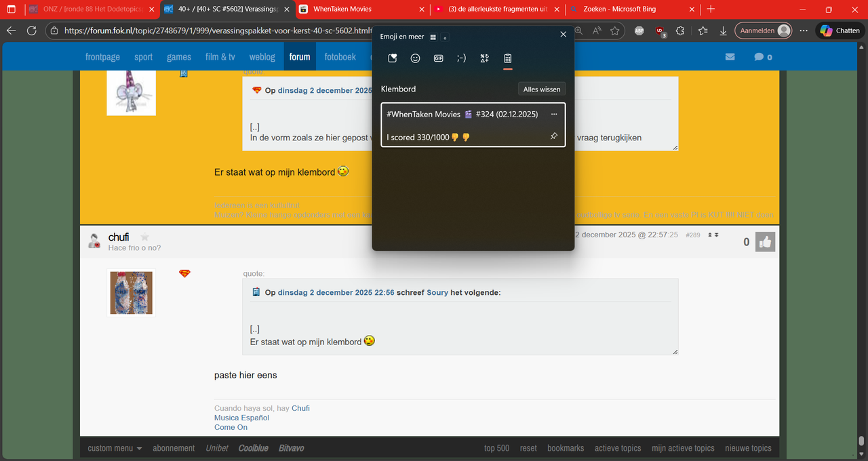The image size is (868, 461).
Task: Open the Downloads icon
Action: 724,31
